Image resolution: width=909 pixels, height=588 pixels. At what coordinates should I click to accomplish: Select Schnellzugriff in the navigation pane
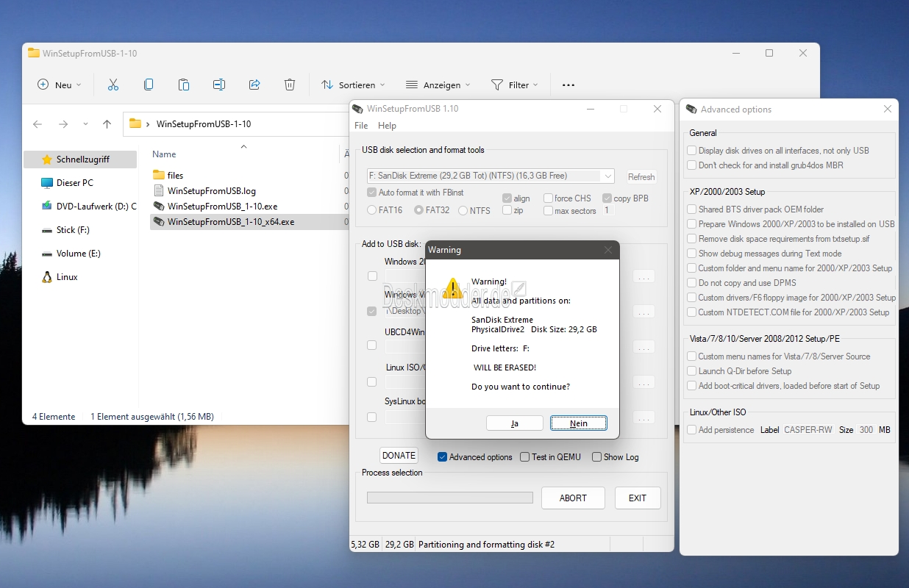(81, 159)
